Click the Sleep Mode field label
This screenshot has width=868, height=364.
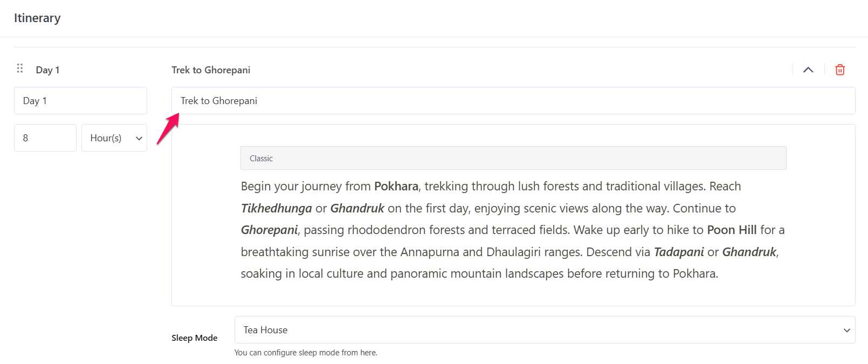(x=194, y=338)
